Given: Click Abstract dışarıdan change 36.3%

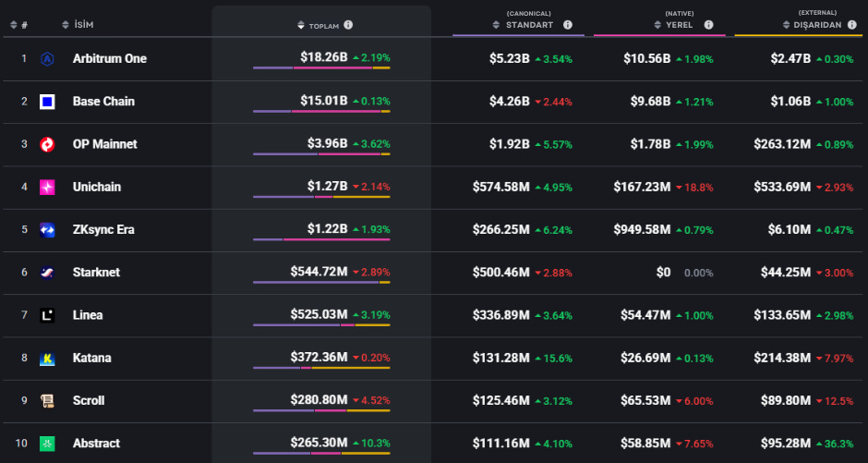Looking at the screenshot, I should tap(836, 445).
